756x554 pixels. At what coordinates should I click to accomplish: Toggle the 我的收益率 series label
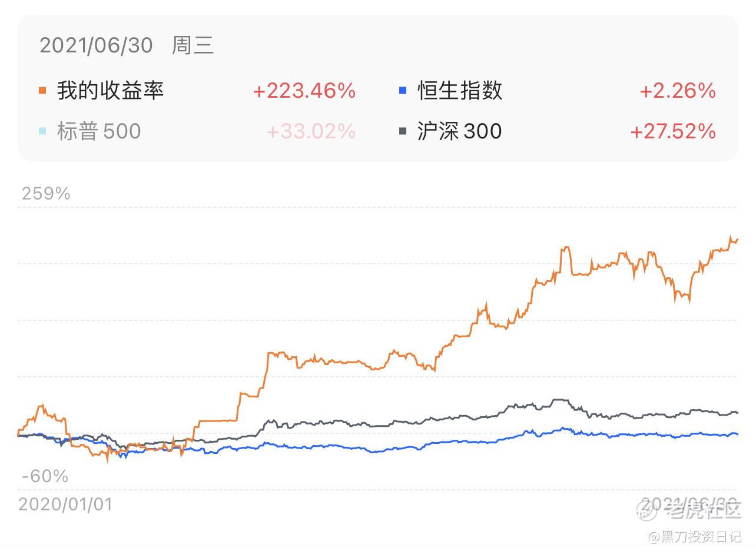(x=110, y=91)
